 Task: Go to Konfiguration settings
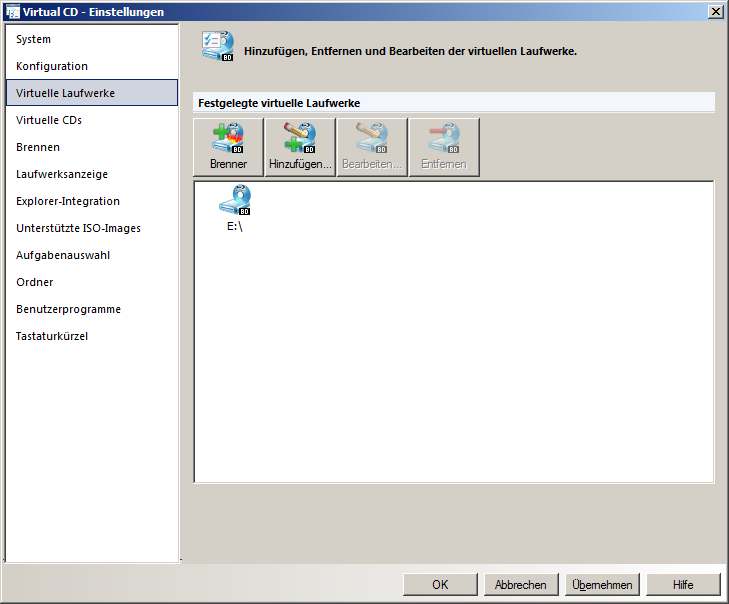(x=92, y=66)
